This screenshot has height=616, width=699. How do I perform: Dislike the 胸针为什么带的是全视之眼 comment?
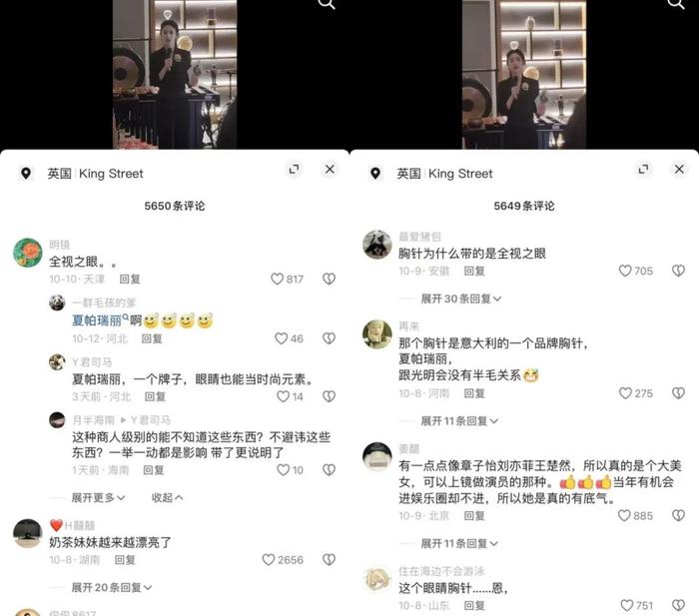678,271
